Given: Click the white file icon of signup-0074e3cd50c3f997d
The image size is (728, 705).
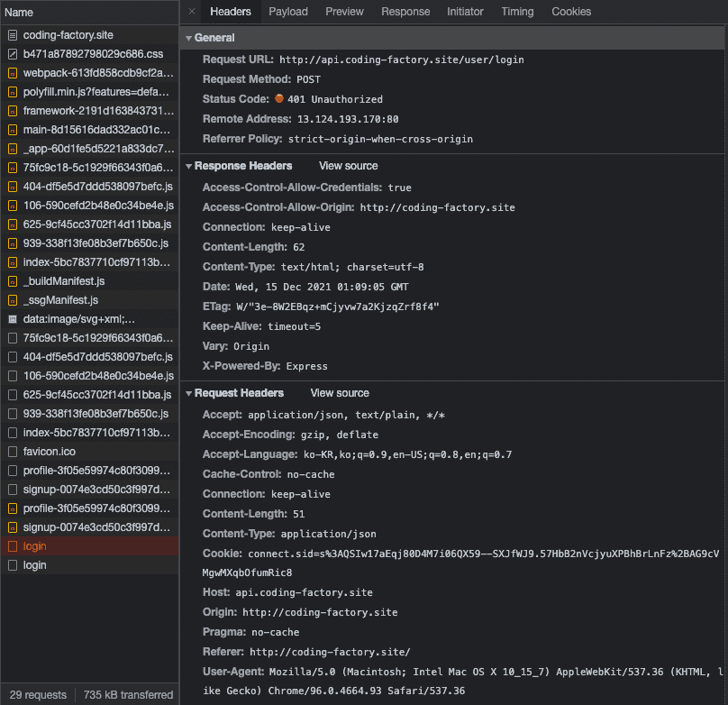Looking at the screenshot, I should click(13, 490).
